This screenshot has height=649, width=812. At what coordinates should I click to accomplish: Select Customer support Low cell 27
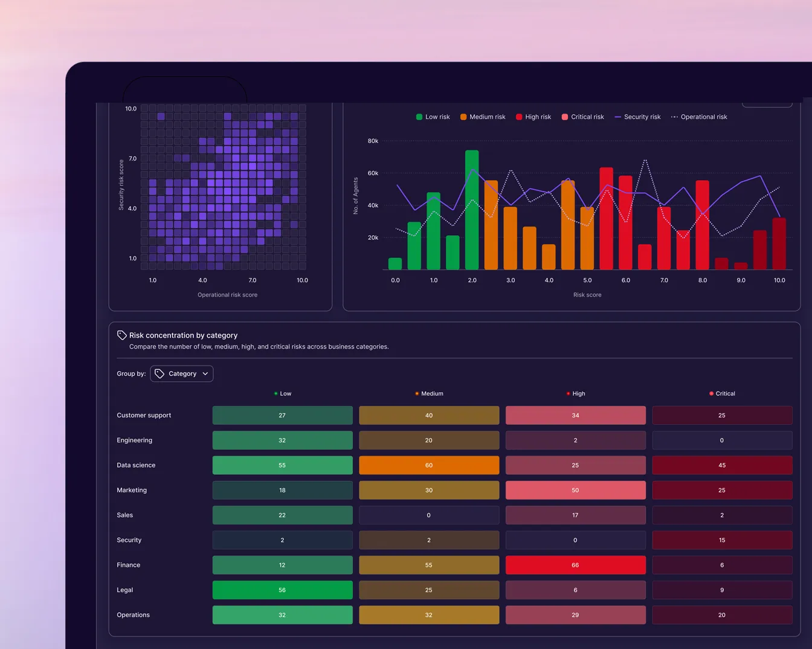pyautogui.click(x=282, y=415)
